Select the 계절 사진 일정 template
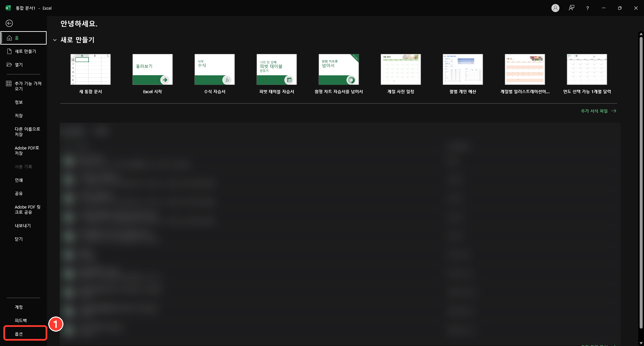 click(401, 74)
